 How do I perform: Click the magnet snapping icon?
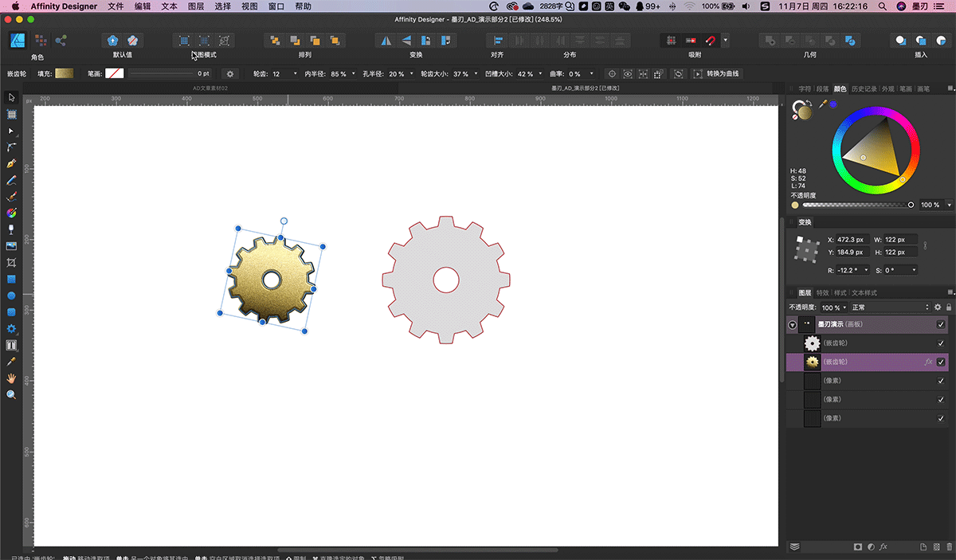coord(711,40)
